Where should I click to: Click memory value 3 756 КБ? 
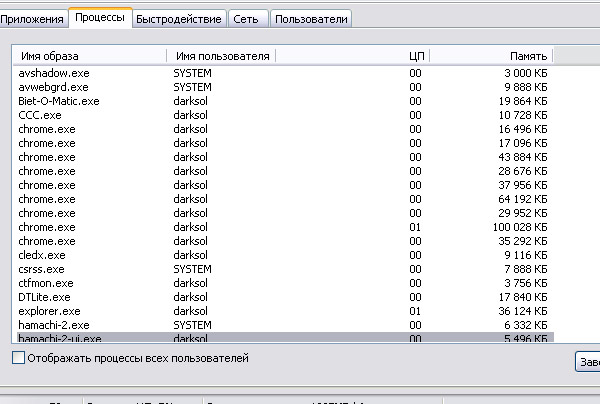click(x=525, y=283)
